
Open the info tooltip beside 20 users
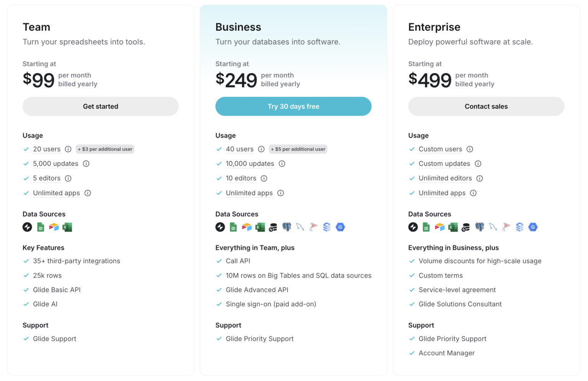tap(68, 149)
